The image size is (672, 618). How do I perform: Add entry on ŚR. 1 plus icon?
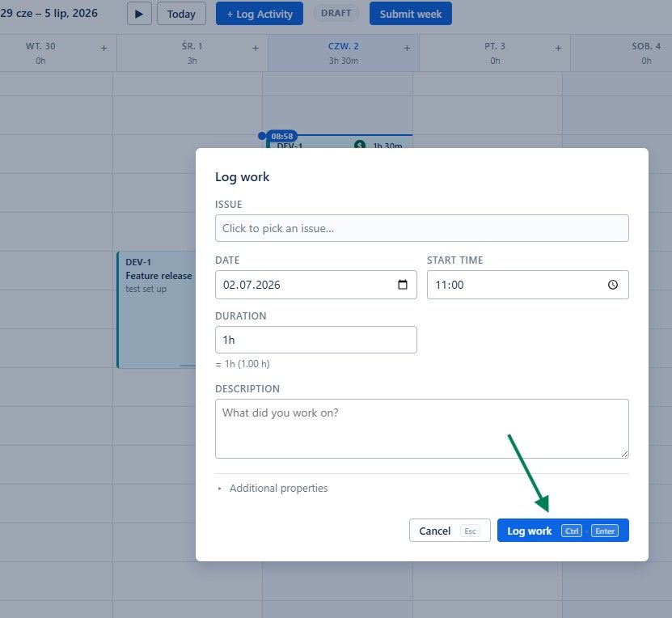pyautogui.click(x=256, y=48)
